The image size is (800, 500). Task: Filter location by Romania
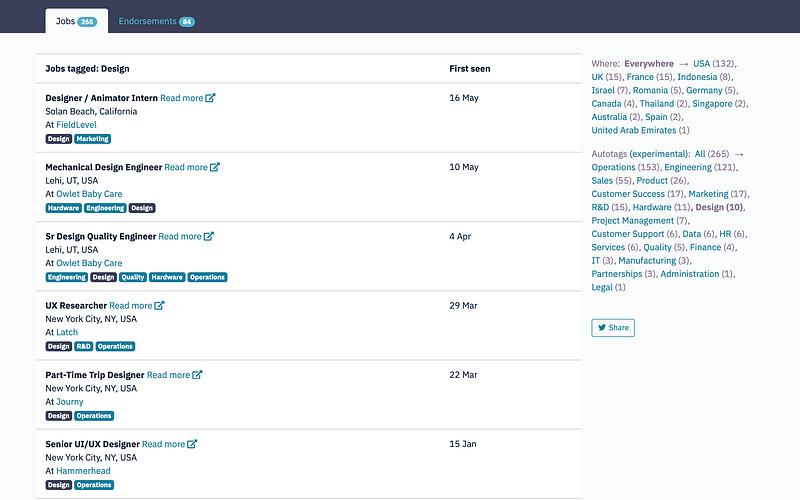(x=650, y=90)
